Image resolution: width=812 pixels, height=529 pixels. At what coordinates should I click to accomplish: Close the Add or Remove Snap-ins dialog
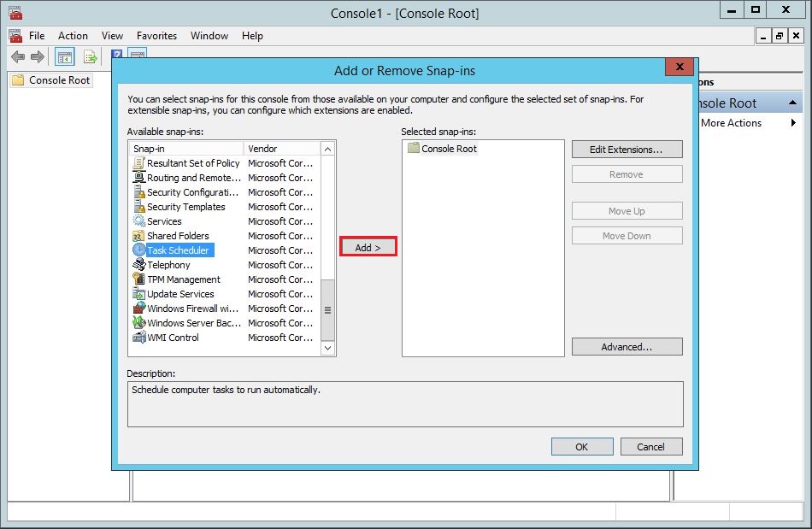pyautogui.click(x=680, y=67)
